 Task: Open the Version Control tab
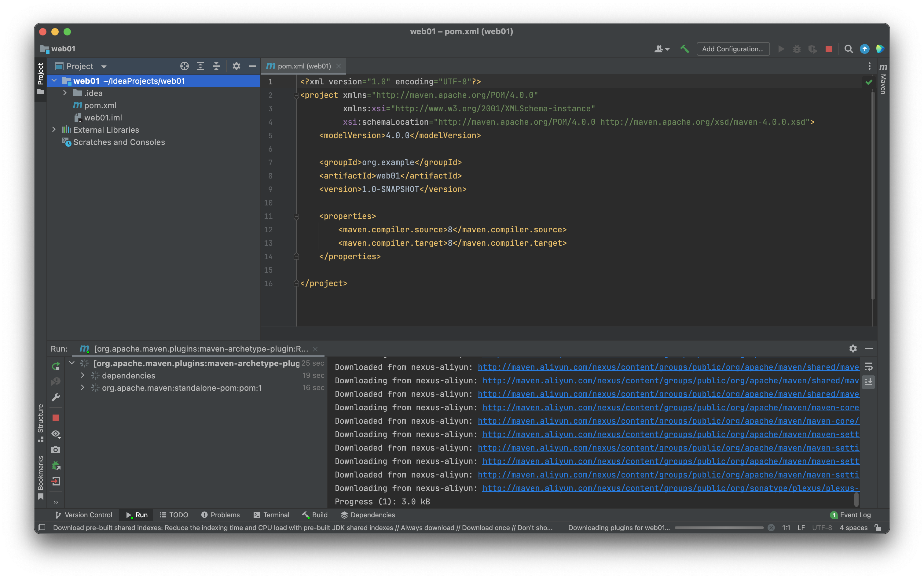pyautogui.click(x=84, y=515)
